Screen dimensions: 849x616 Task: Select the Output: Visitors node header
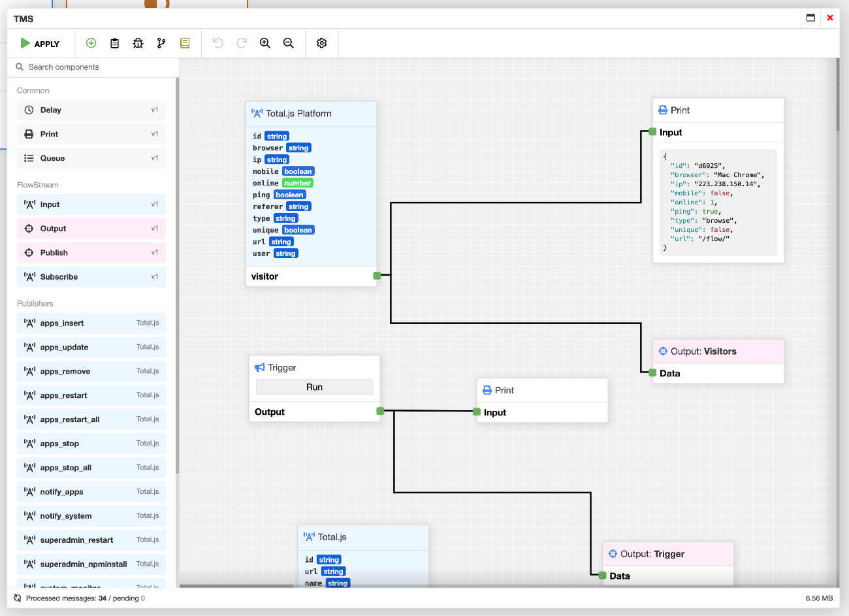click(x=718, y=351)
